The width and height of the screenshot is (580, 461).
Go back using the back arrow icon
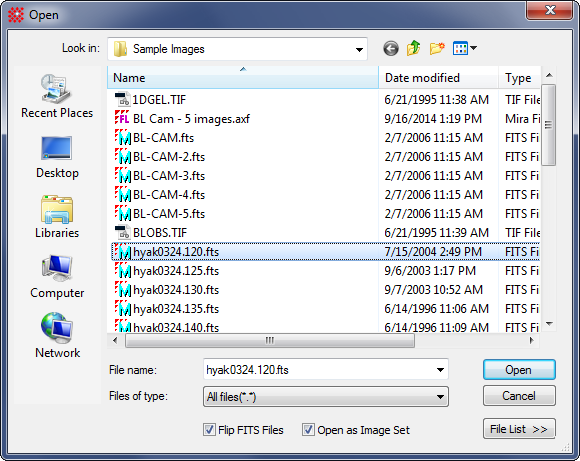[391, 48]
